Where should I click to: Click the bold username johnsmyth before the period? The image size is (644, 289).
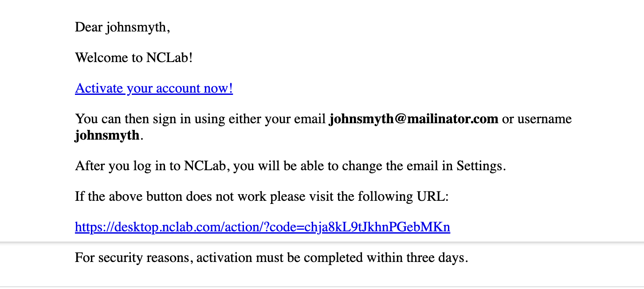pos(107,135)
